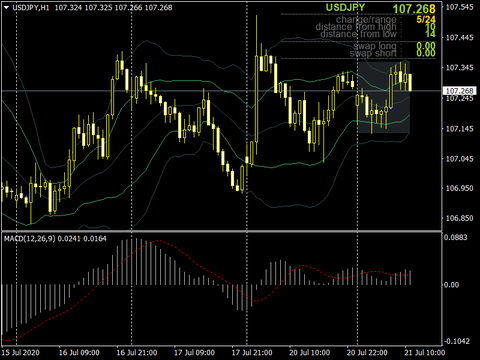Click the 16 Jul 09:00 time label
The width and height of the screenshot is (480, 360).
[x=79, y=353]
